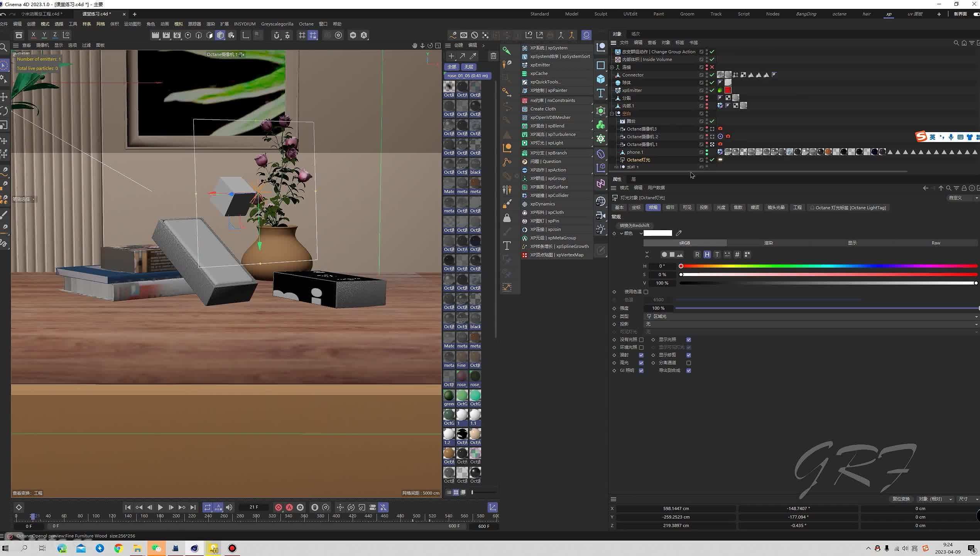
Task: Toggle 环境光照 checkbox
Action: click(641, 347)
